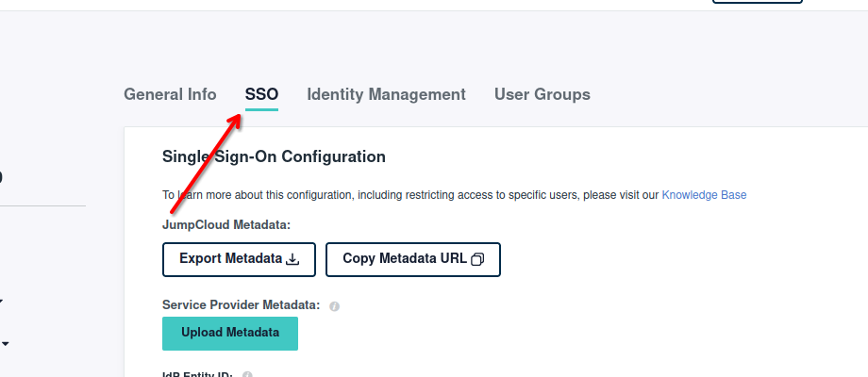Click Export Metadata button
The width and height of the screenshot is (868, 377).
coord(239,259)
